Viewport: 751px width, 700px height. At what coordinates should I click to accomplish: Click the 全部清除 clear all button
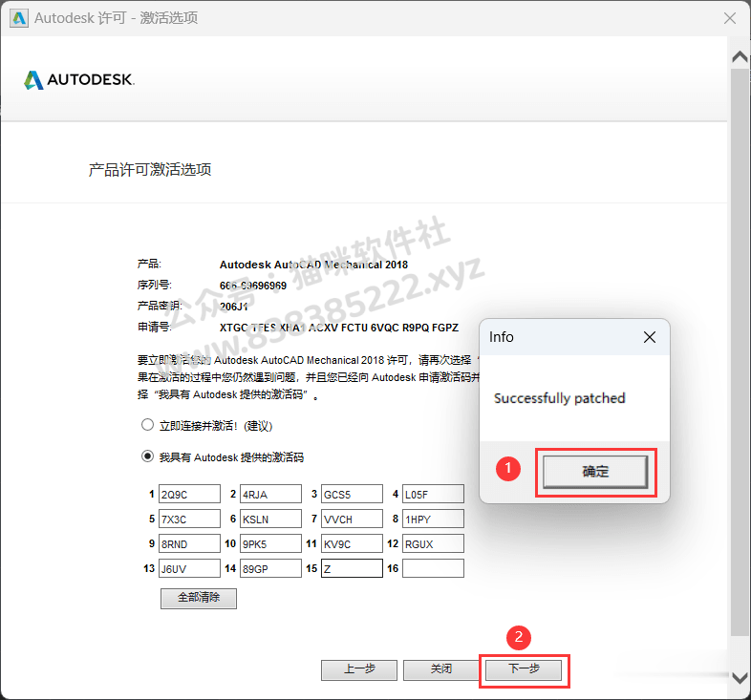coord(199,598)
